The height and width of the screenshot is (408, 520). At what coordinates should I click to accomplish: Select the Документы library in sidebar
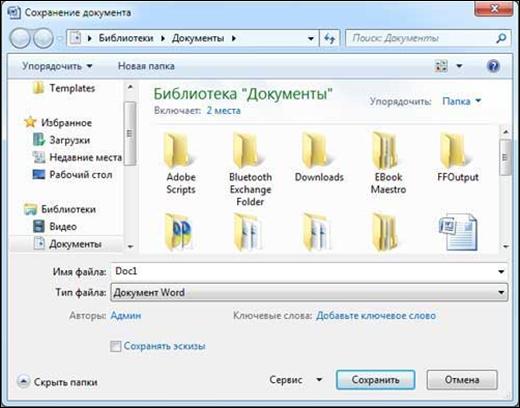(67, 244)
